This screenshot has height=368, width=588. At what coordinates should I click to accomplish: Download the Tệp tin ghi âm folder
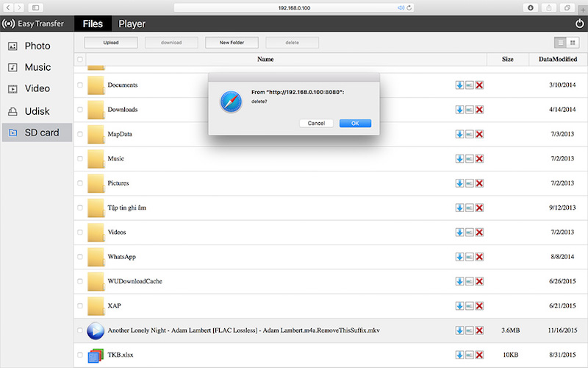tap(459, 208)
